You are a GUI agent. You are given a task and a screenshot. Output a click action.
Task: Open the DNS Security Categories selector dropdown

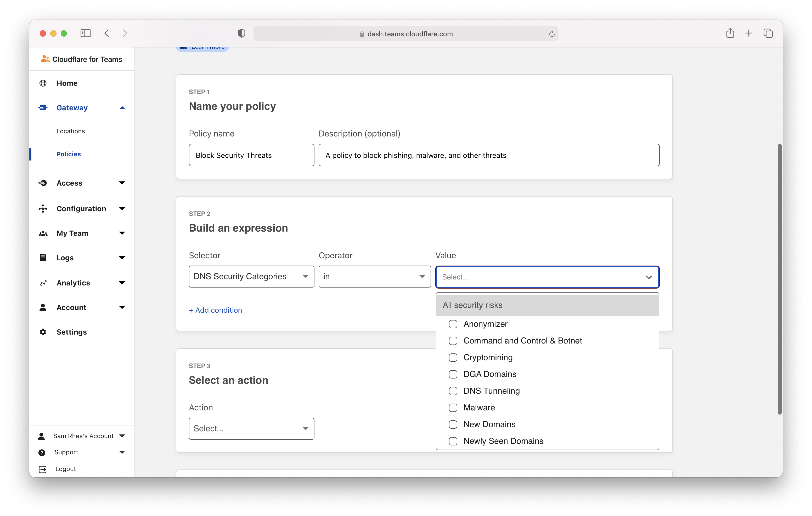click(251, 277)
